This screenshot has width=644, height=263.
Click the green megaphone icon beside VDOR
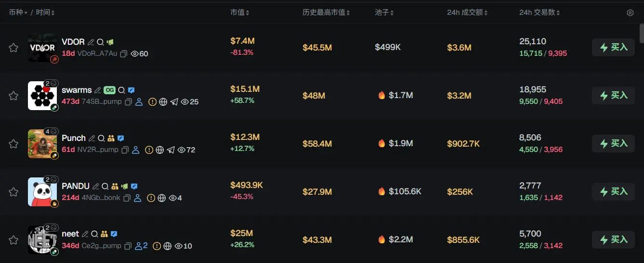coord(110,42)
